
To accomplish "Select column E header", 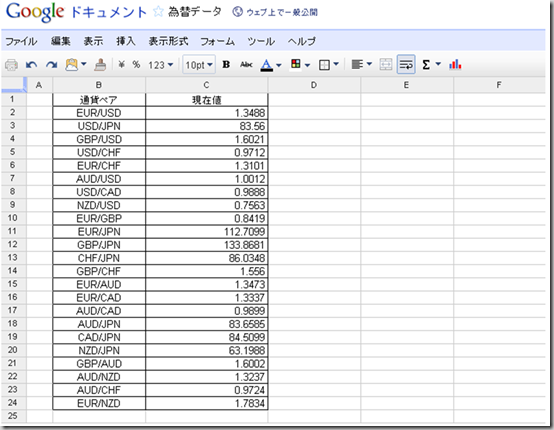I will coord(407,85).
